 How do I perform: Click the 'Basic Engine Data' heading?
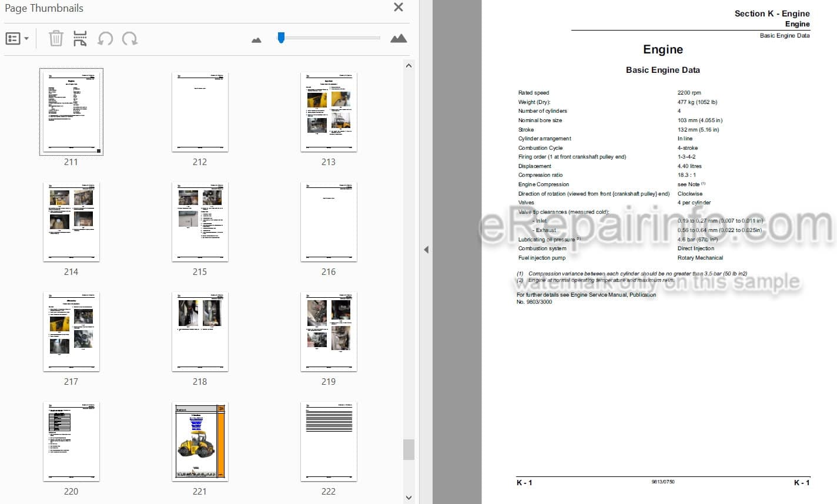(662, 70)
